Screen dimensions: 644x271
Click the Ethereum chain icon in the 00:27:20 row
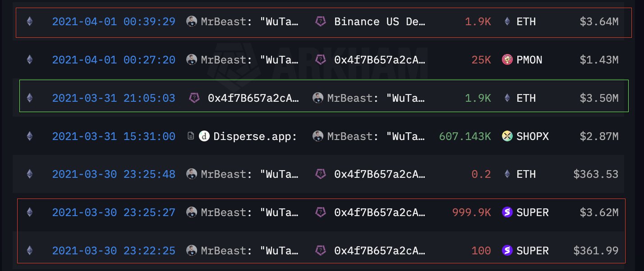click(x=30, y=59)
